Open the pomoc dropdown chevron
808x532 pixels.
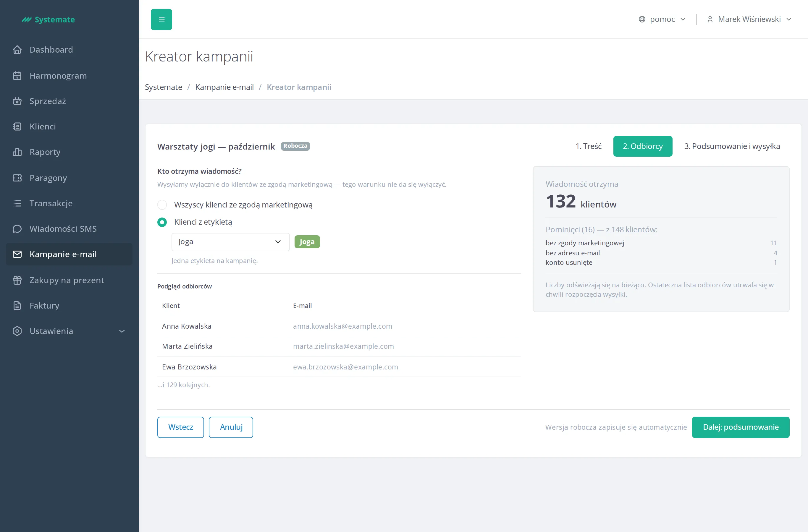(x=683, y=19)
